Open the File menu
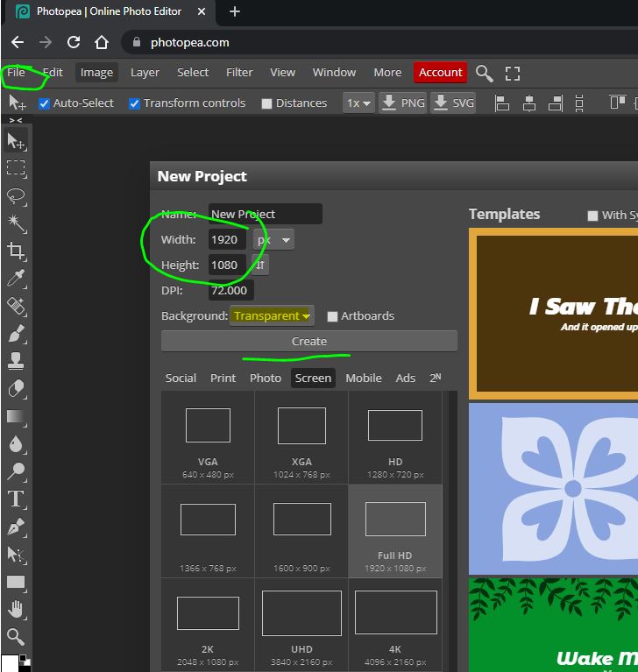This screenshot has height=672, width=638. [x=16, y=72]
